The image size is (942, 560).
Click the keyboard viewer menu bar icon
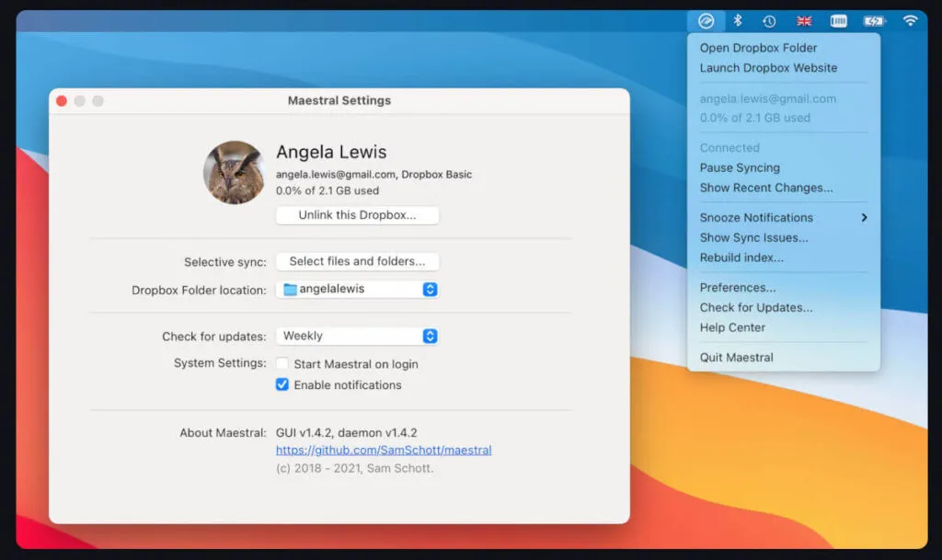837,19
